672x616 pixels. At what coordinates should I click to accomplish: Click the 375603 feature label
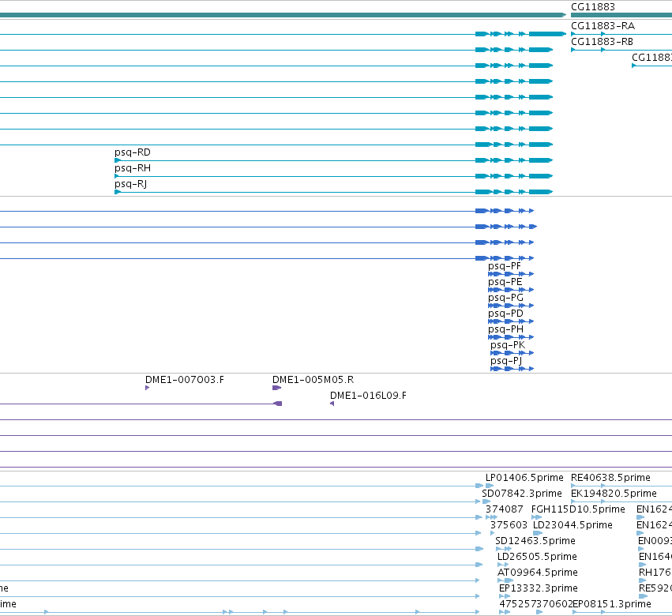click(x=509, y=525)
